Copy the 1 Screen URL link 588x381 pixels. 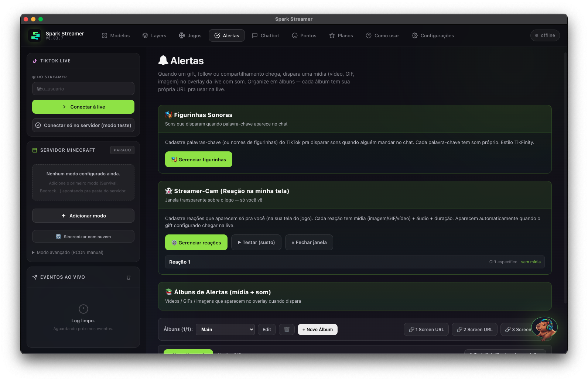426,330
